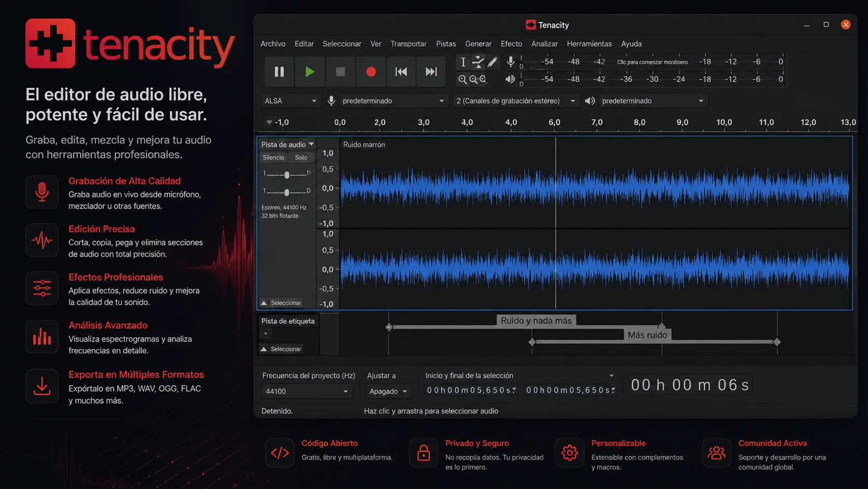Select the label 'Más ruido'

[x=647, y=335]
